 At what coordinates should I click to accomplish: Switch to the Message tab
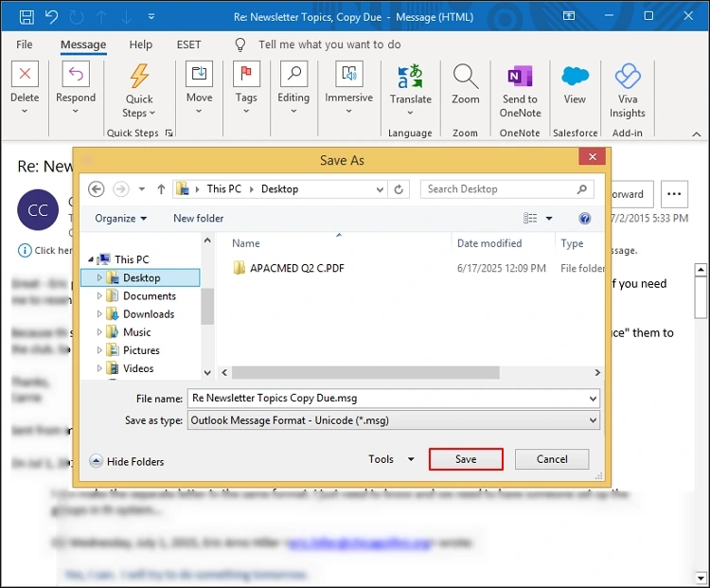coord(83,45)
